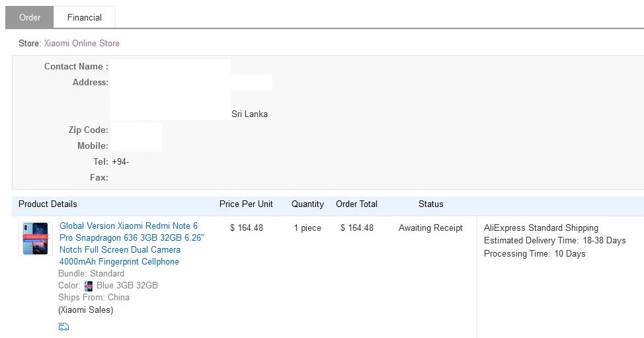644x338 pixels.
Task: Click the Ships From: China text
Action: coord(94,298)
